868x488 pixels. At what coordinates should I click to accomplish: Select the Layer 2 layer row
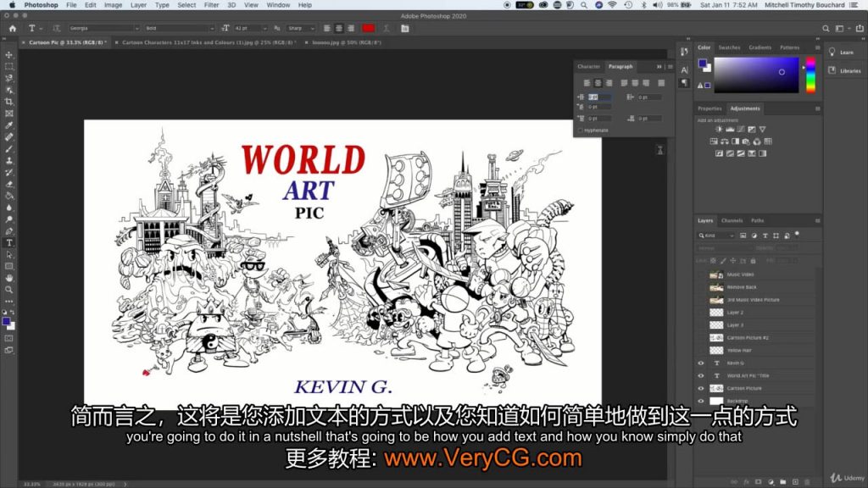tap(756, 313)
